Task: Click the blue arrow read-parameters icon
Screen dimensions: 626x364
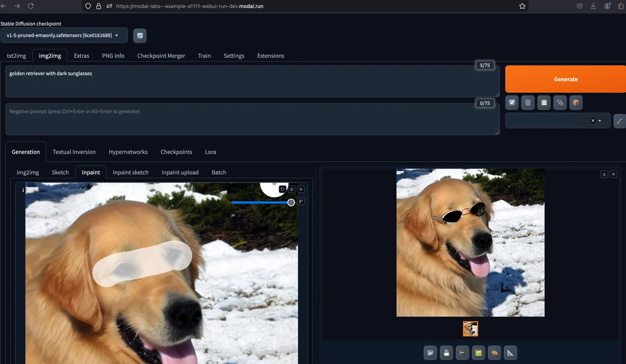Action: click(512, 103)
